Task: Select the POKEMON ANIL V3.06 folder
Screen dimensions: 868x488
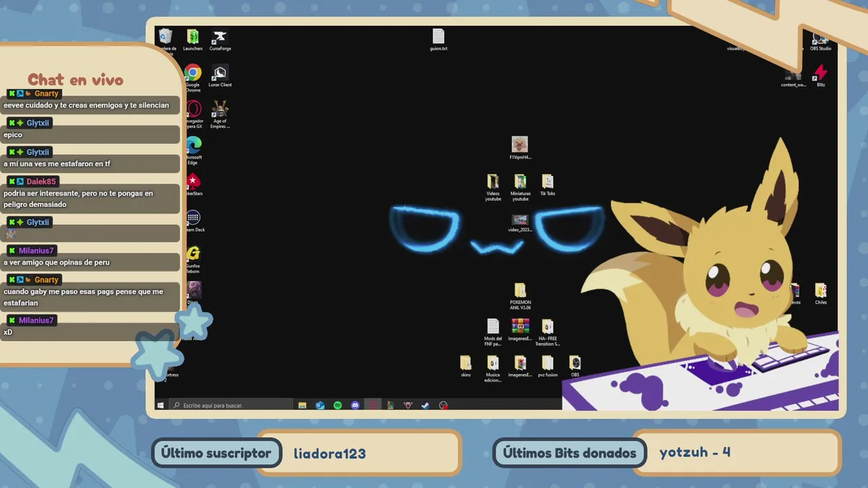Action: [x=520, y=296]
